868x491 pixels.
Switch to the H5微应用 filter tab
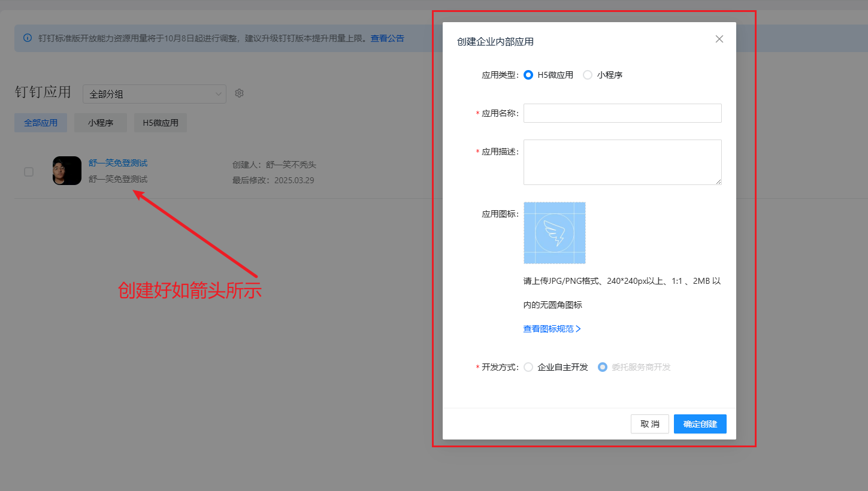click(161, 123)
